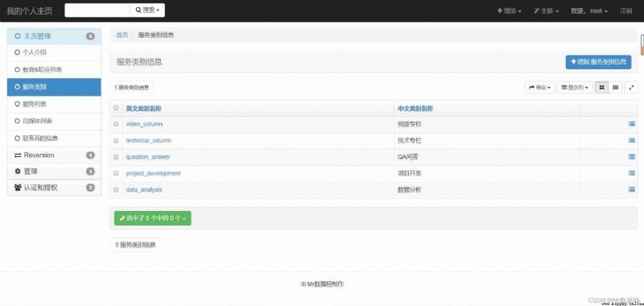Click the blue 增加 服务类别信息 button
The image size is (644, 306).
point(598,62)
